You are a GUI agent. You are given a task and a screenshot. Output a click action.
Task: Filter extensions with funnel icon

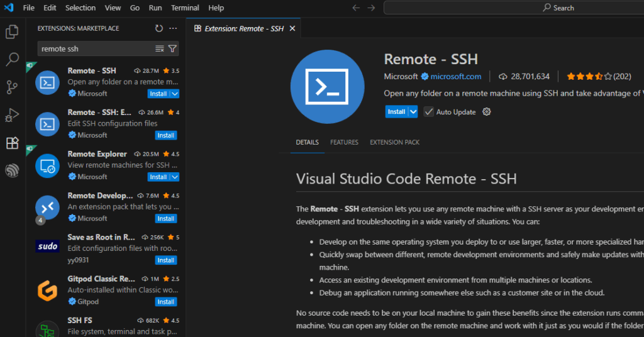[172, 49]
